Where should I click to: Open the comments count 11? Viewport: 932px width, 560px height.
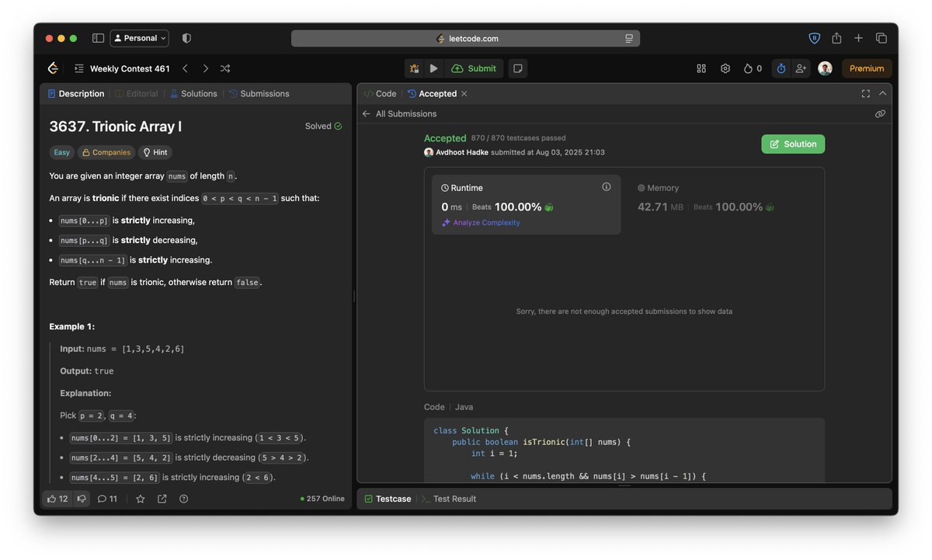(107, 499)
